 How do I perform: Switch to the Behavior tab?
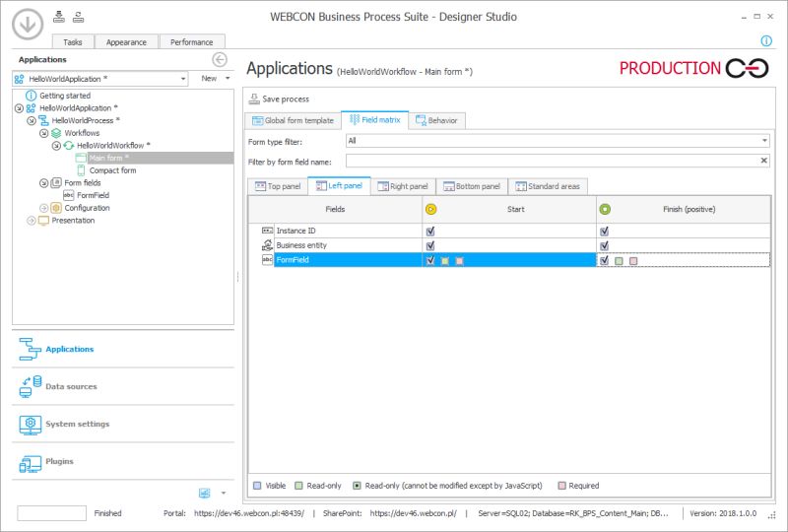coord(436,120)
